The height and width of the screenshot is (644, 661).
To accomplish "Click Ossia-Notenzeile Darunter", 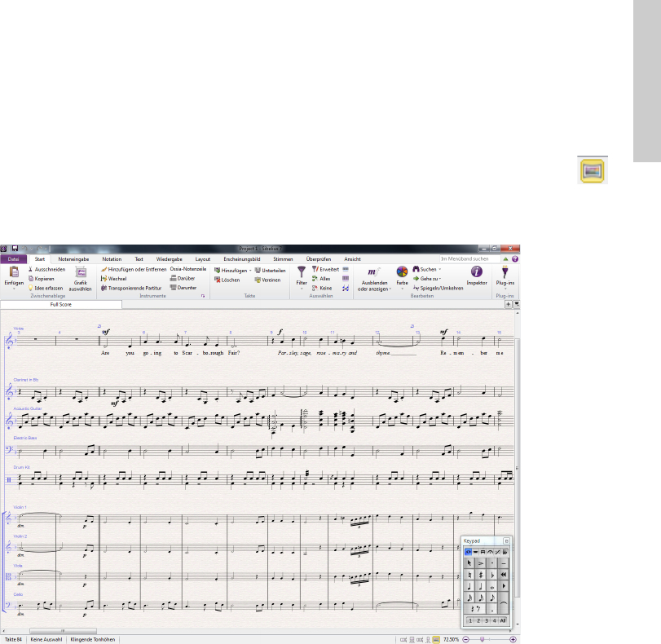I will tap(183, 288).
